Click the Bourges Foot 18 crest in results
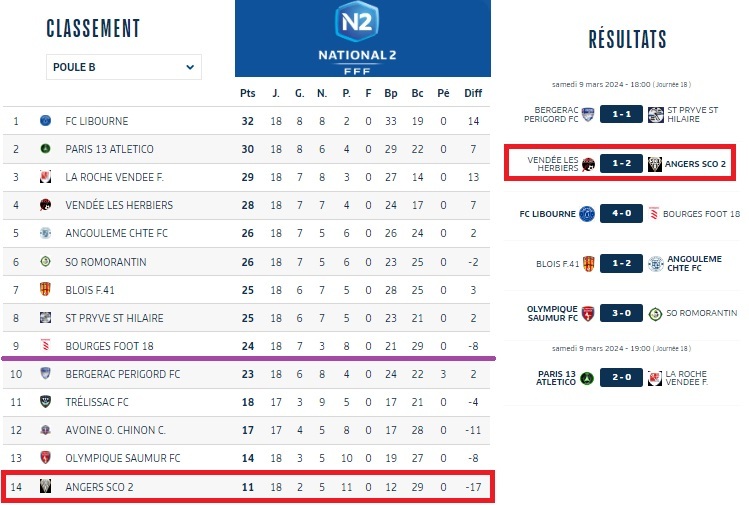This screenshot has width=749, height=505. click(x=655, y=214)
